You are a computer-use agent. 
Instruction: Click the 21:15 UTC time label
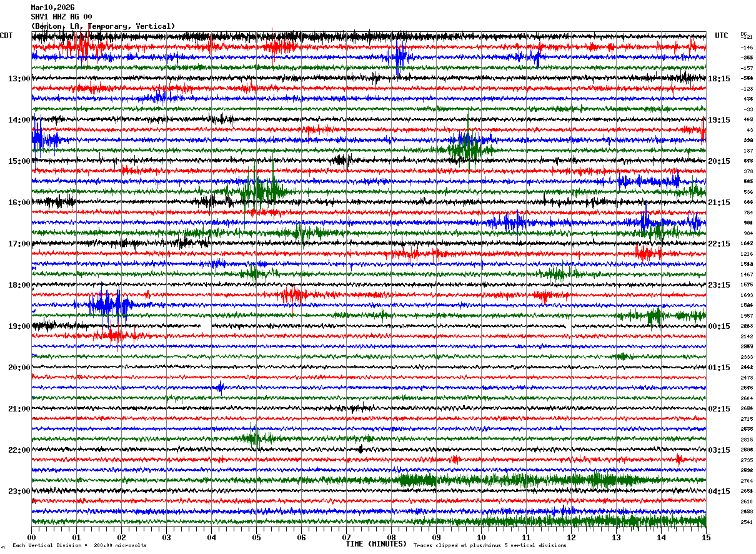pyautogui.click(x=719, y=203)
